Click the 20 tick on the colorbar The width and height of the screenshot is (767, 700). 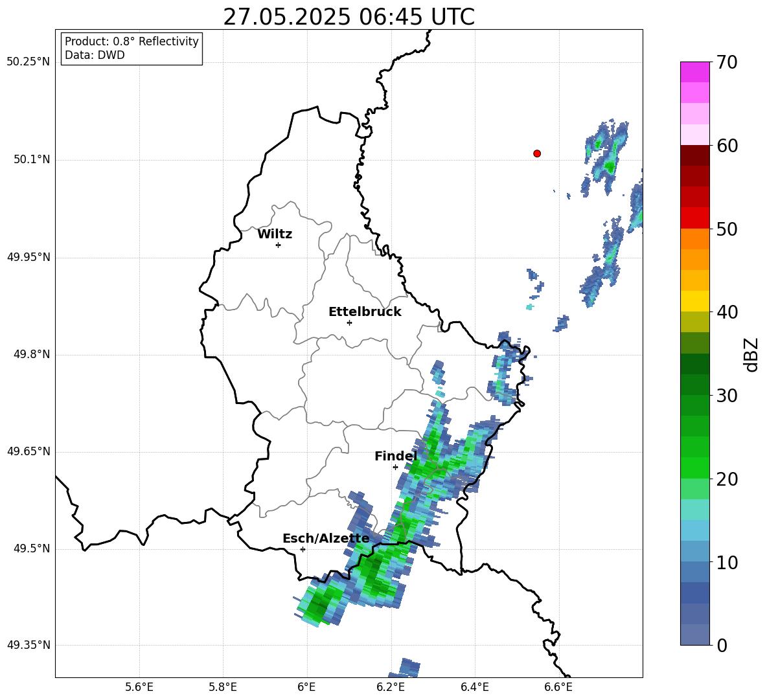click(x=727, y=479)
